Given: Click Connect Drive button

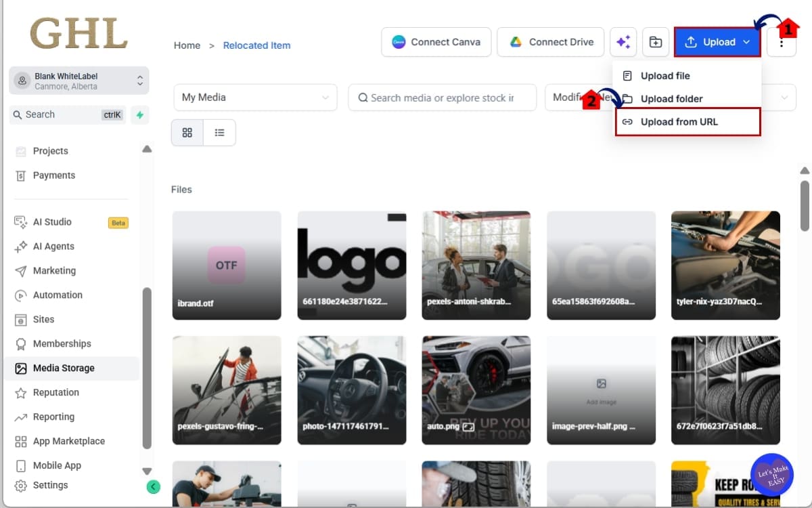Looking at the screenshot, I should [x=551, y=42].
